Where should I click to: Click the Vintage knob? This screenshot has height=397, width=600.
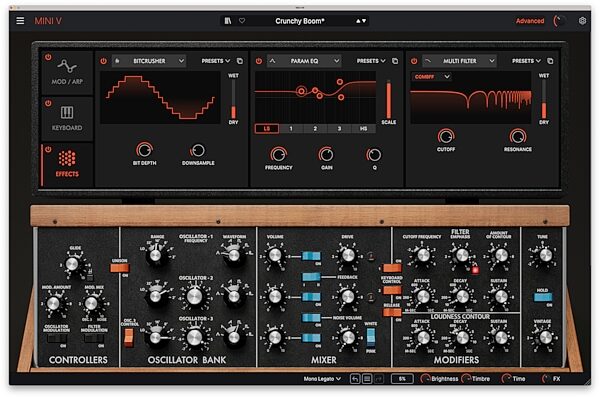[x=545, y=338]
